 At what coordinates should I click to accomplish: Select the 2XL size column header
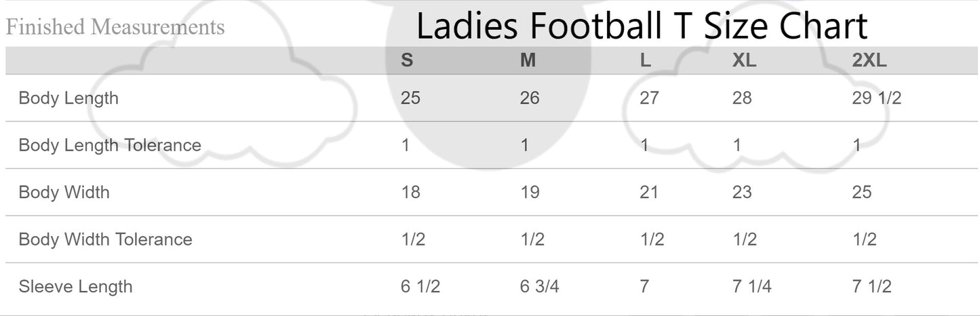[869, 60]
